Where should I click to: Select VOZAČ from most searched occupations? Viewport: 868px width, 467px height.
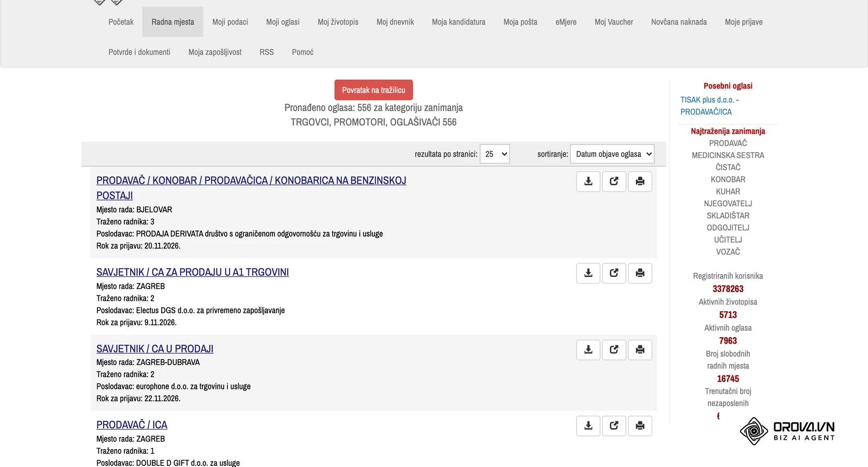(x=728, y=252)
